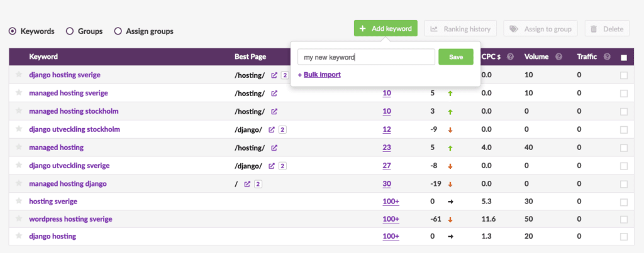The image size is (644, 253).
Task: Toggle the select-all checkbox in table header
Action: coord(623,58)
